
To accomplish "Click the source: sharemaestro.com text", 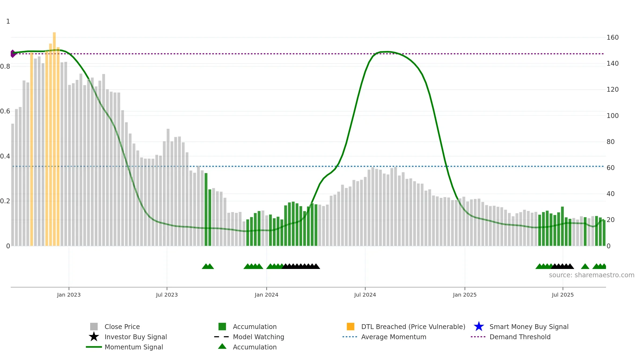I will click(592, 275).
